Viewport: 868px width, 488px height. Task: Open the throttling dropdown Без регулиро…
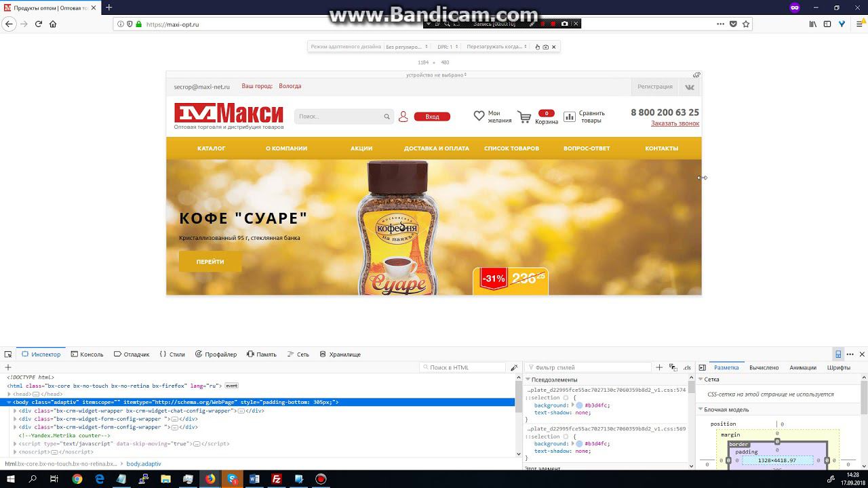pos(407,47)
